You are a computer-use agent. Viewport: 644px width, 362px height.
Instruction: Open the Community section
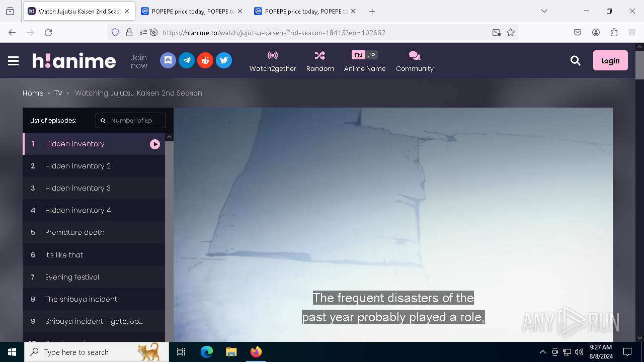pyautogui.click(x=415, y=61)
